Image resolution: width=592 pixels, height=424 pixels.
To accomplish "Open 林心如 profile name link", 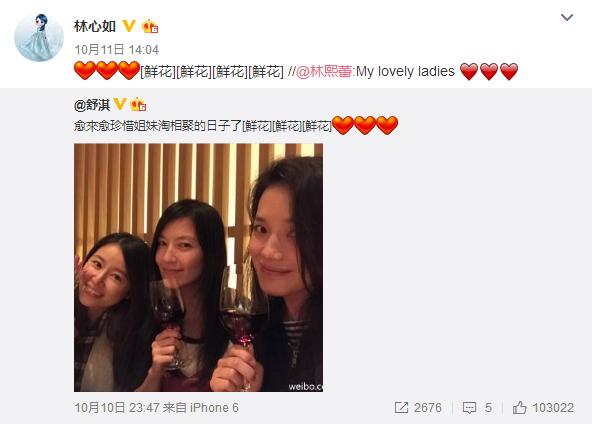I will coord(95,27).
